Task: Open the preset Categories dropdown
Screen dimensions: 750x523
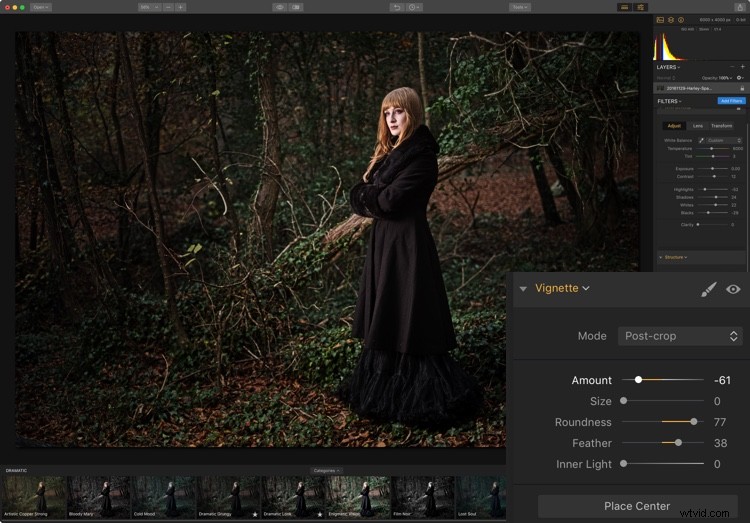Action: pos(326,470)
